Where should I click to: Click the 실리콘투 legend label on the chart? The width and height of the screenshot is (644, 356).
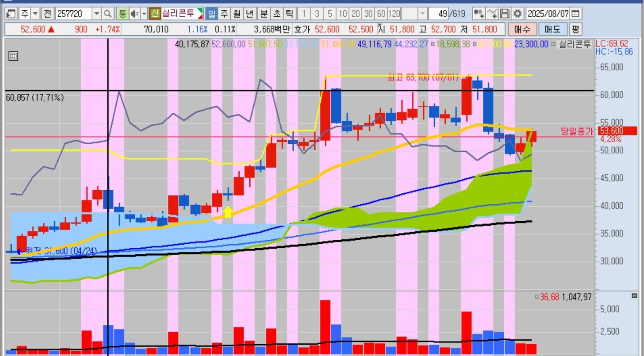pos(575,44)
